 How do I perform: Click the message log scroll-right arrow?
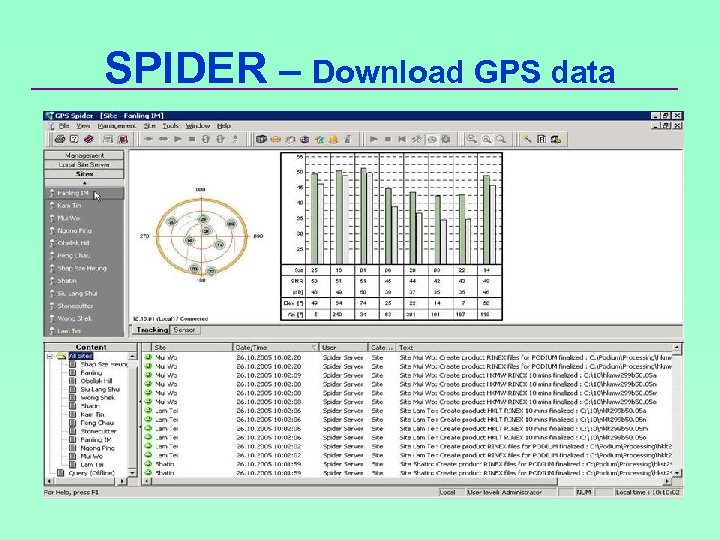tap(668, 481)
